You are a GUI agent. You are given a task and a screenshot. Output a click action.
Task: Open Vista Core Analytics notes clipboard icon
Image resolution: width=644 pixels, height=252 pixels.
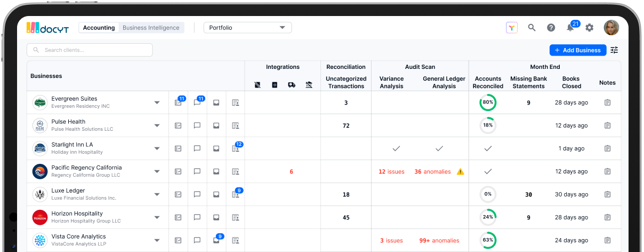[x=607, y=240]
